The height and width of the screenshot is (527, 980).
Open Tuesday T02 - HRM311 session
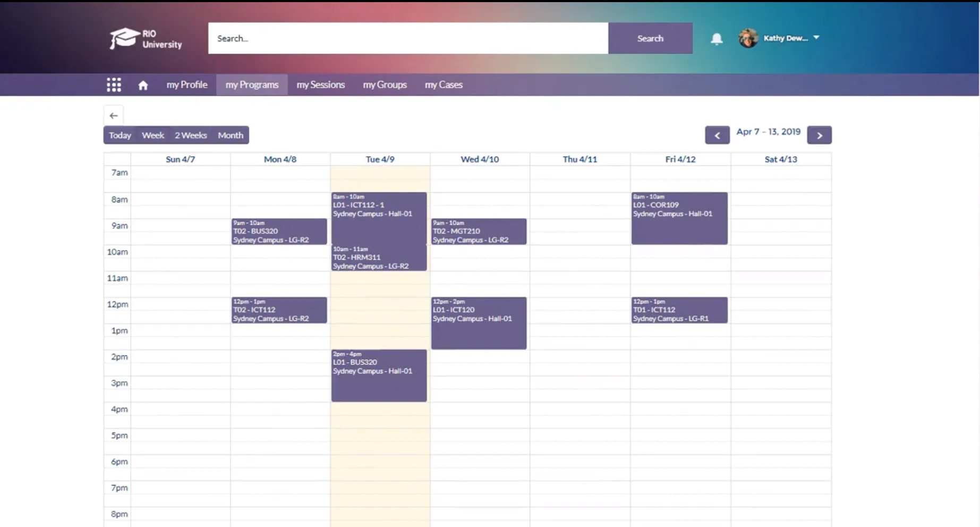[x=379, y=258]
